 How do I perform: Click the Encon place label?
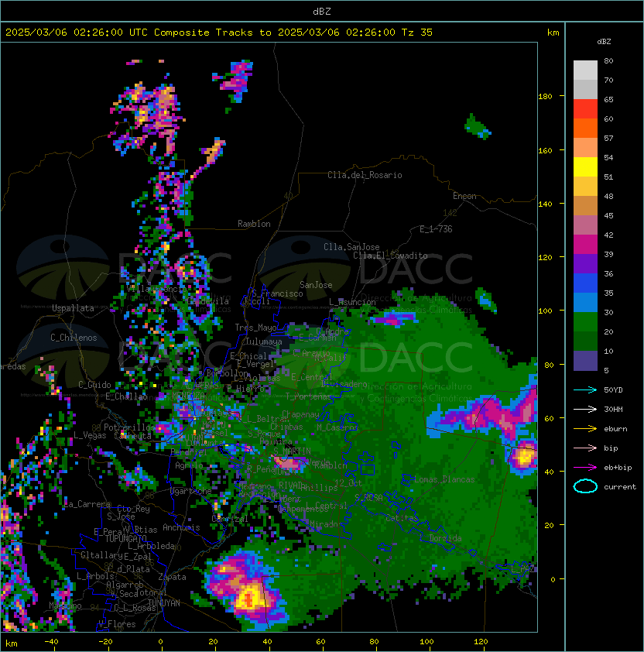click(x=464, y=196)
